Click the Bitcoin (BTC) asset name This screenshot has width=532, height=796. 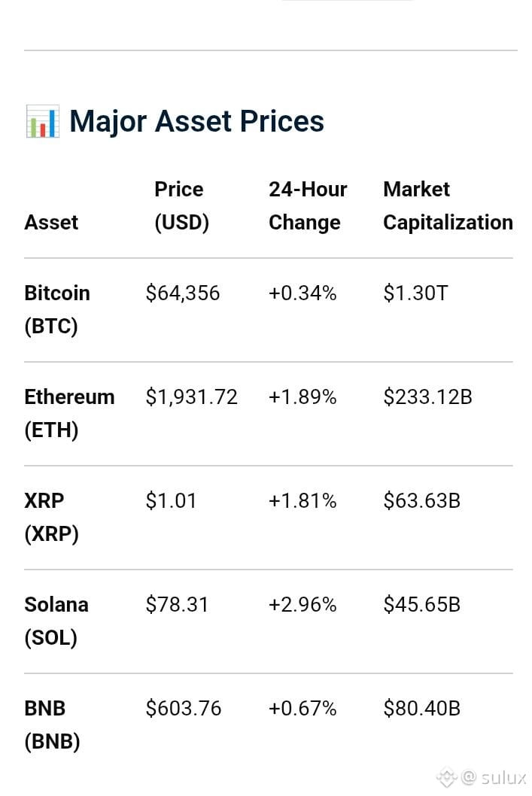point(57,310)
